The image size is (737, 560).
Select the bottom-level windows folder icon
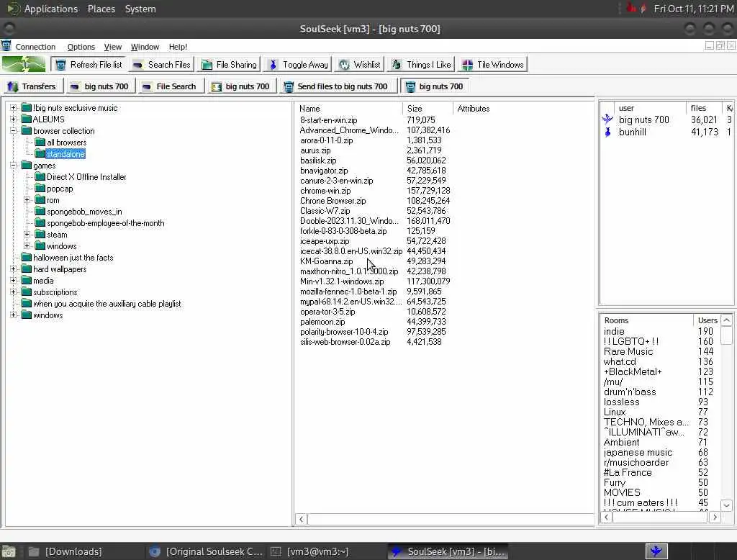[x=27, y=315]
